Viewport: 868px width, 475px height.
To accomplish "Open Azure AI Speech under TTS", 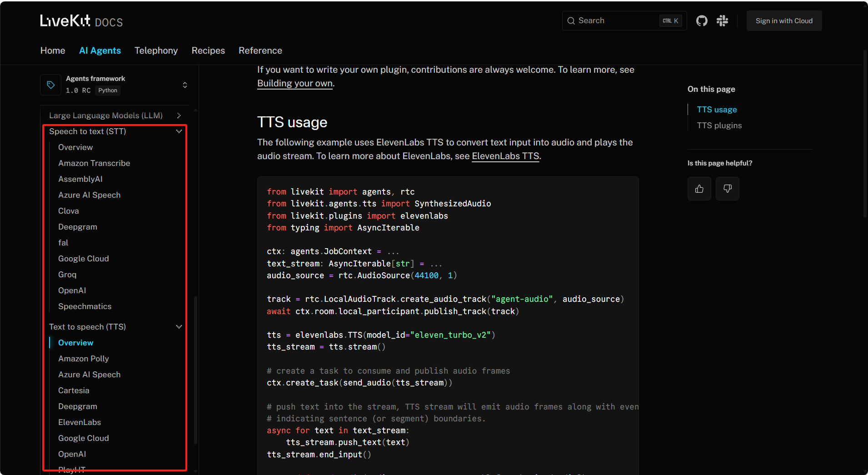I will [90, 375].
